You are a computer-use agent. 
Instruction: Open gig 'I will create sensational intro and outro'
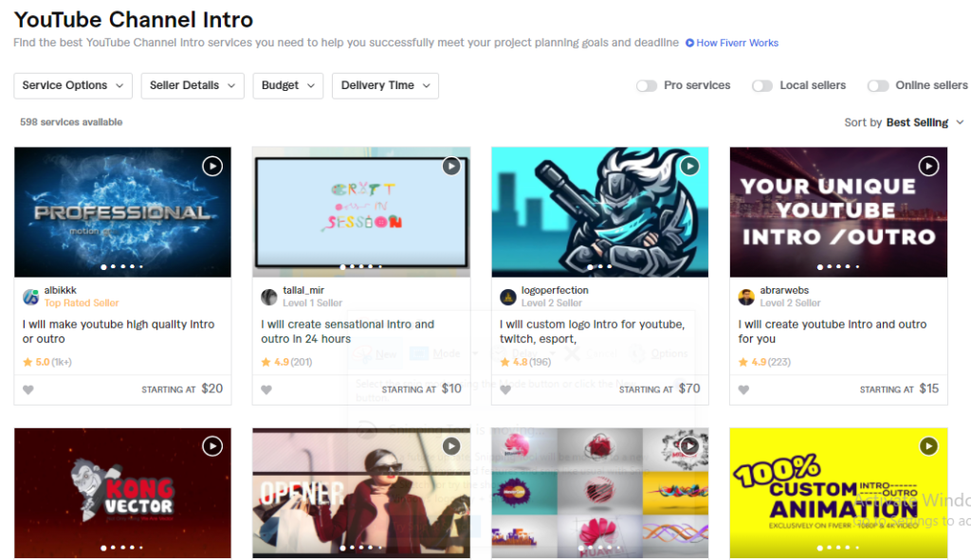(347, 332)
